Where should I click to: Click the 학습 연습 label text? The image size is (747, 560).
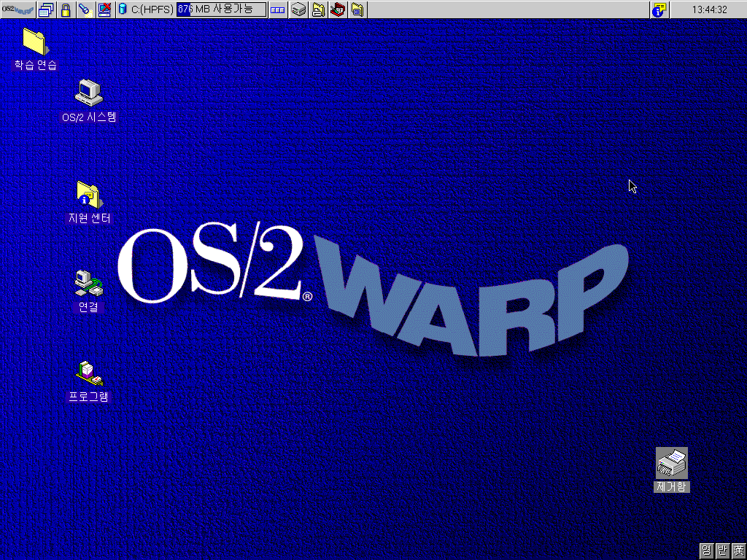[x=35, y=65]
